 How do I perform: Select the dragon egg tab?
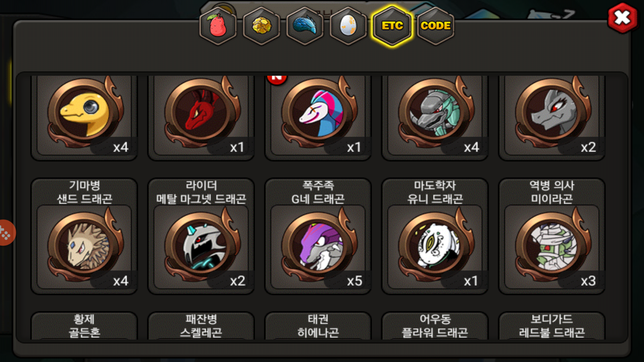[348, 26]
